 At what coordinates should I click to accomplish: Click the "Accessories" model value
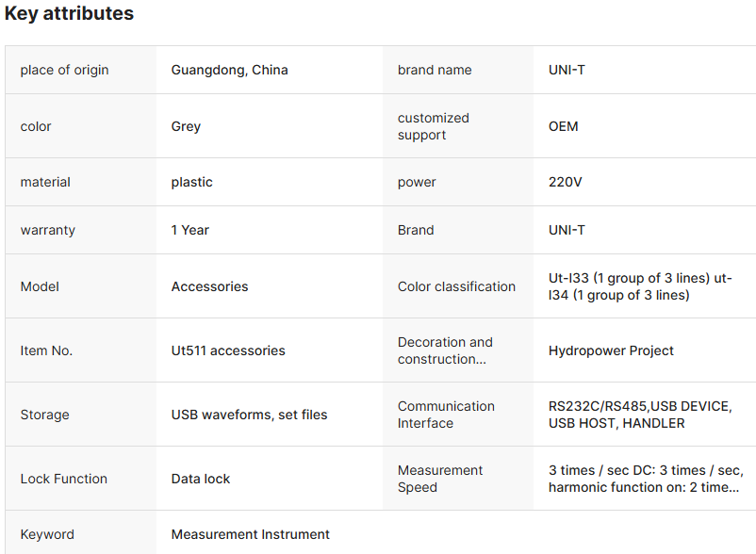coord(209,286)
